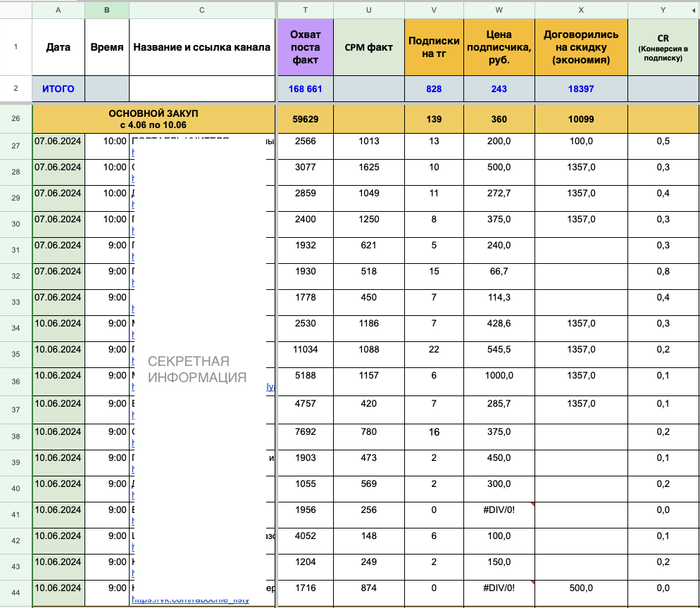Viewport: 700px width, 608px height.
Task: Select row number 2 header
Action: pyautogui.click(x=15, y=89)
